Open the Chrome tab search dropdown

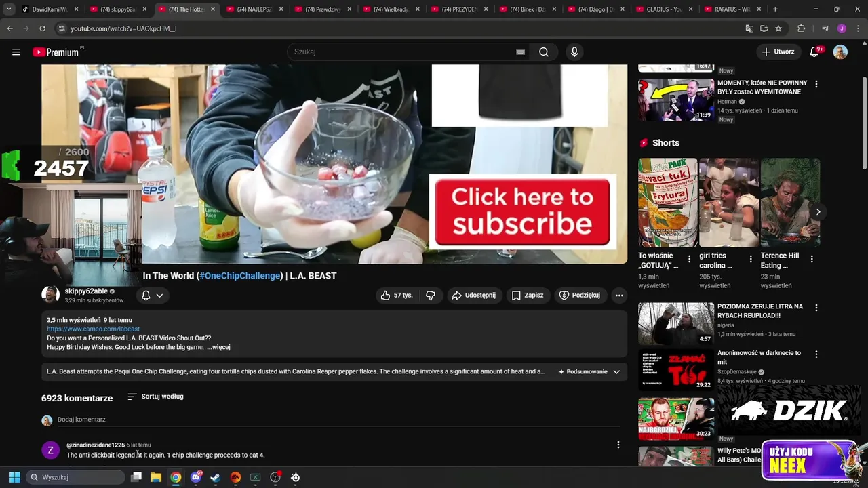(x=9, y=9)
